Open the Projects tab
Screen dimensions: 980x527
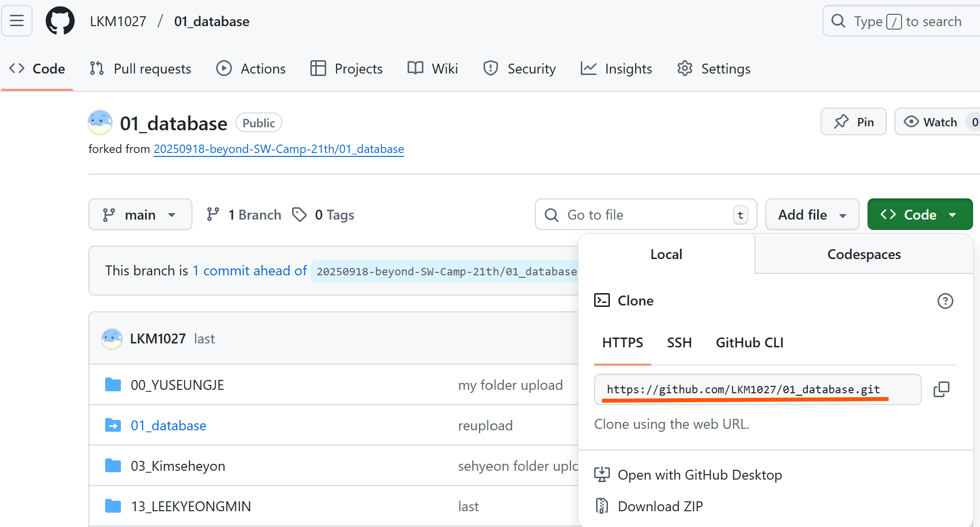click(346, 69)
